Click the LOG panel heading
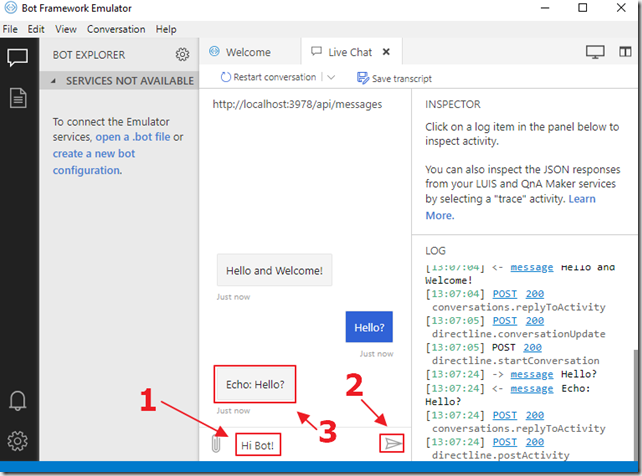This screenshot has width=642, height=476. (435, 251)
